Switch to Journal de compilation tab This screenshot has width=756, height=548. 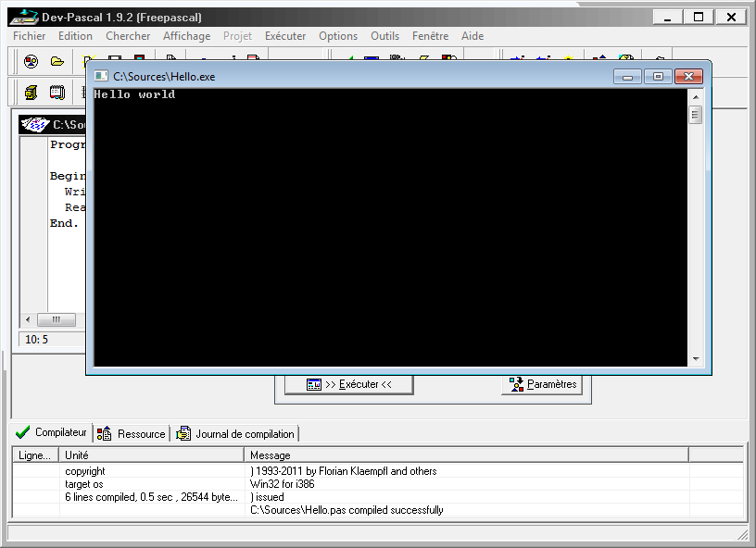pyautogui.click(x=236, y=433)
